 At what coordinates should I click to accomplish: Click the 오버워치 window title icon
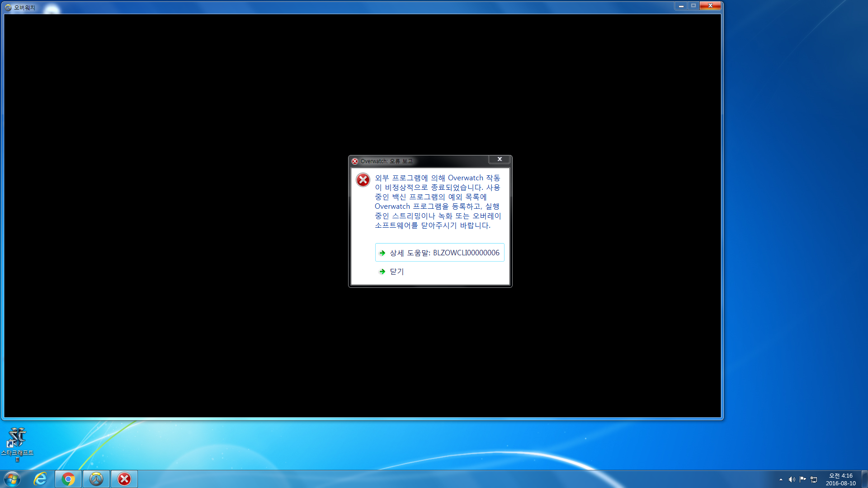[x=8, y=8]
